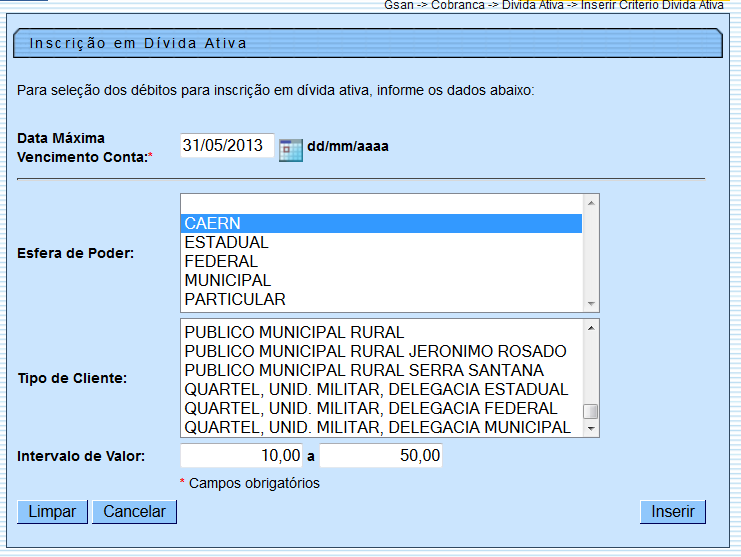Click the Data Máxima Vencimento date field
Viewport: 741px width, 557px height.
pyautogui.click(x=226, y=146)
